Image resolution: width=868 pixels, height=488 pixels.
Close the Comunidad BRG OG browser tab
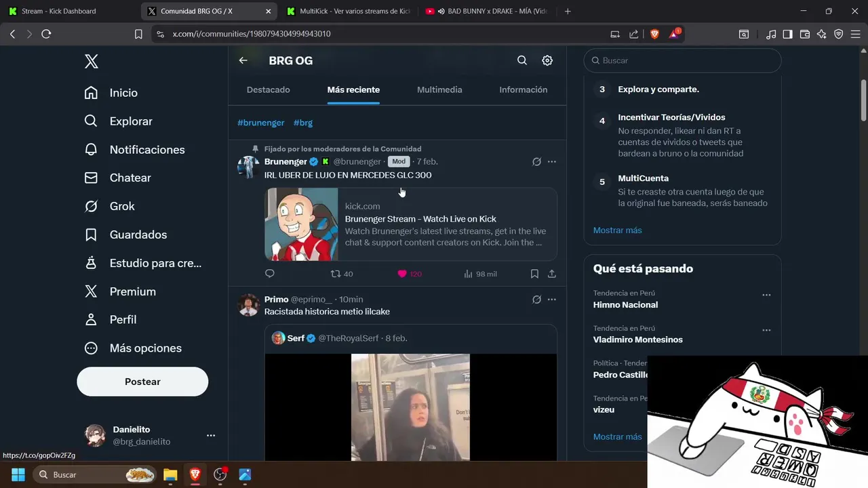tap(268, 11)
